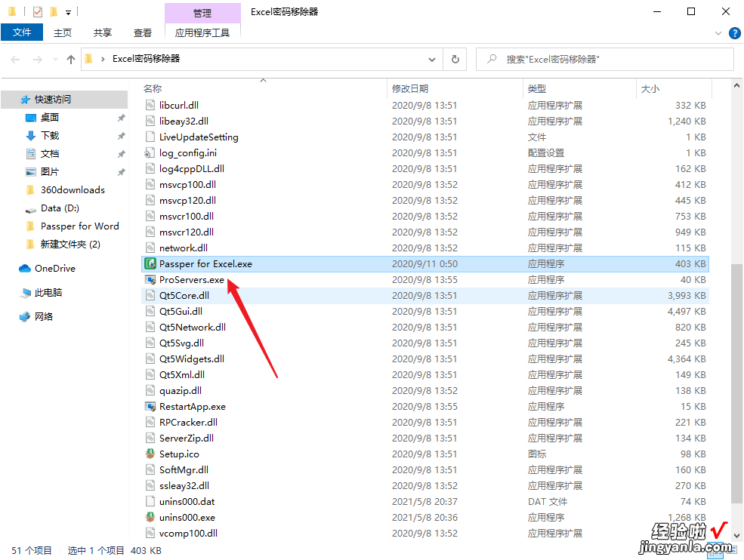Viewport: 744px width, 560px height.
Task: Refresh the current folder view
Action: 455,60
